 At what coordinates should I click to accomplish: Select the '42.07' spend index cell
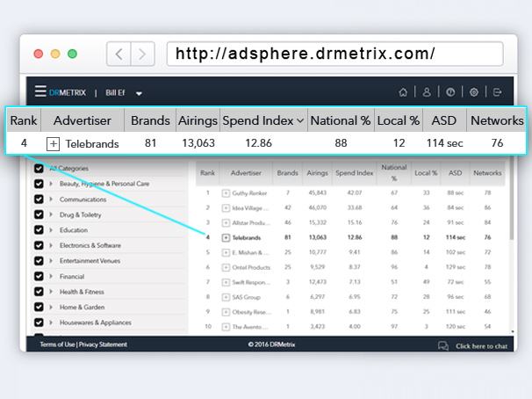click(354, 193)
